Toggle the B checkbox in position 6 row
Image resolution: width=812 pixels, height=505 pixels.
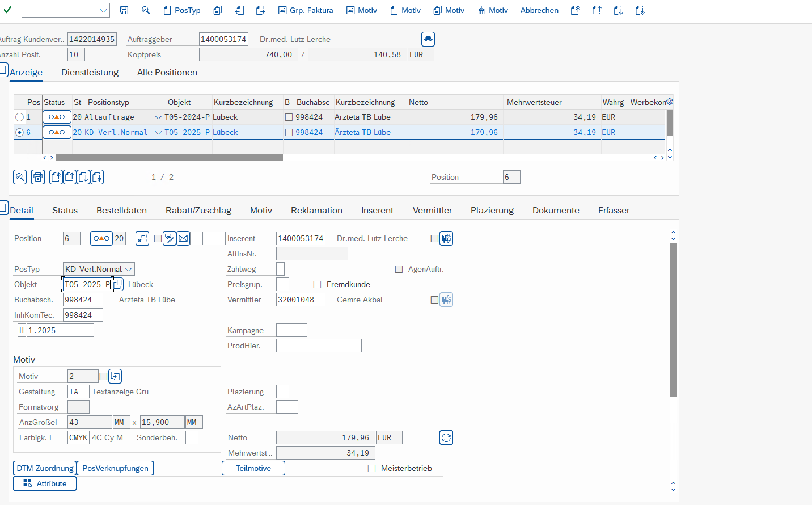pyautogui.click(x=289, y=133)
